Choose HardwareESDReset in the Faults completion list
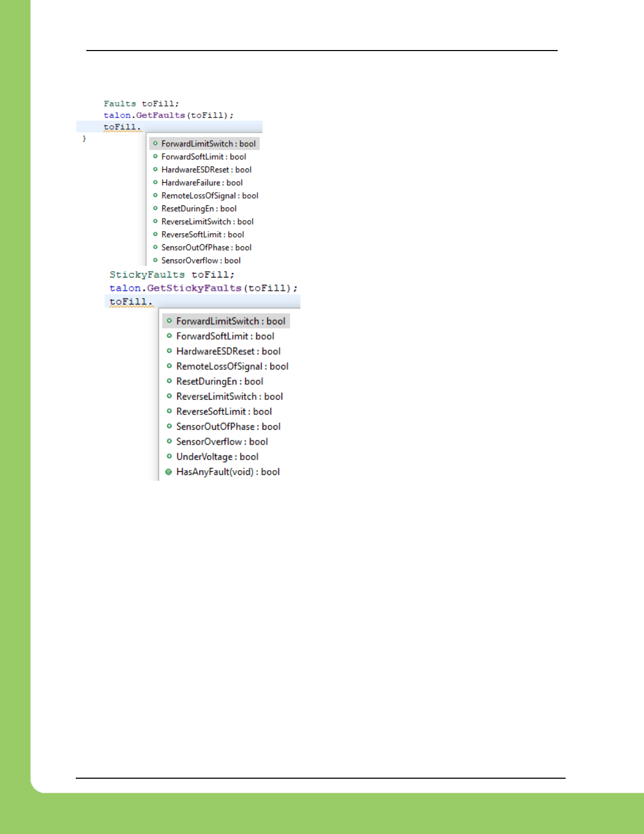The height and width of the screenshot is (834, 644). (206, 170)
